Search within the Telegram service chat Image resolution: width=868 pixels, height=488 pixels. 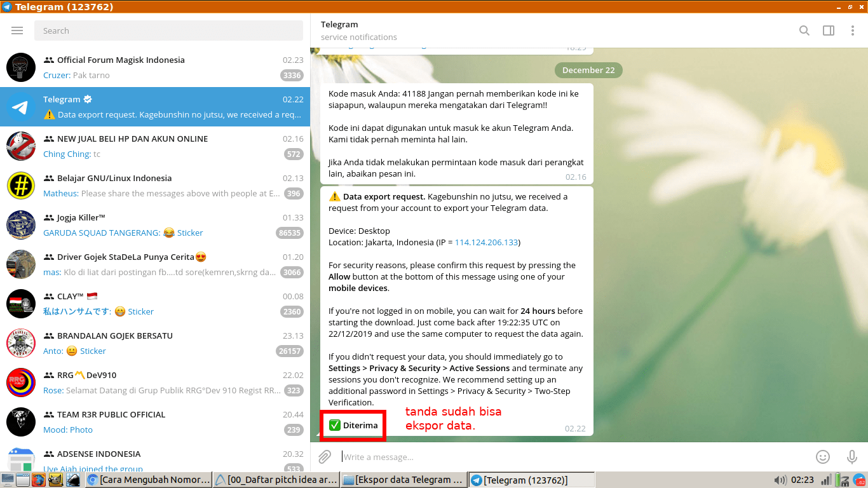click(x=804, y=30)
